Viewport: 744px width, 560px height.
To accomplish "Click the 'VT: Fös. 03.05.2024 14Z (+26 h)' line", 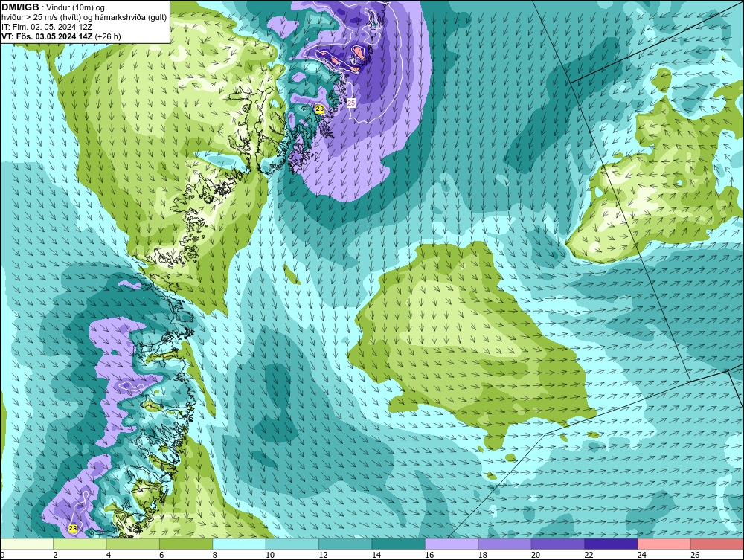I will [61, 36].
